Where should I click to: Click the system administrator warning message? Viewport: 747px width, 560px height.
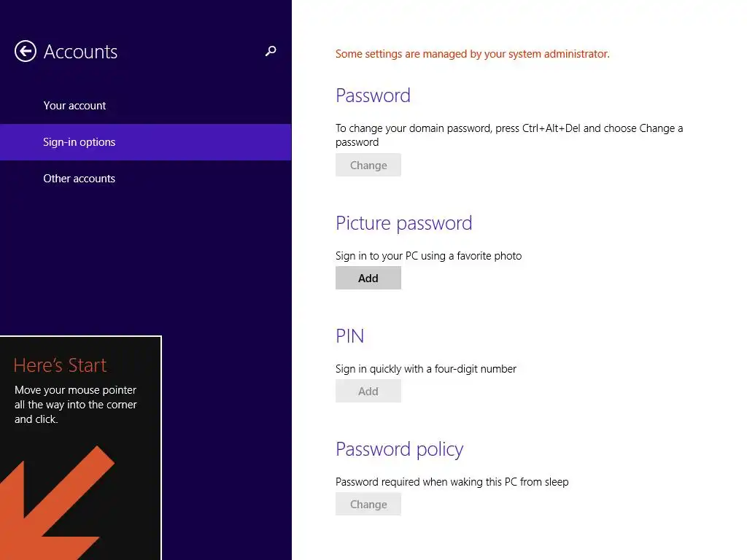pyautogui.click(x=473, y=54)
